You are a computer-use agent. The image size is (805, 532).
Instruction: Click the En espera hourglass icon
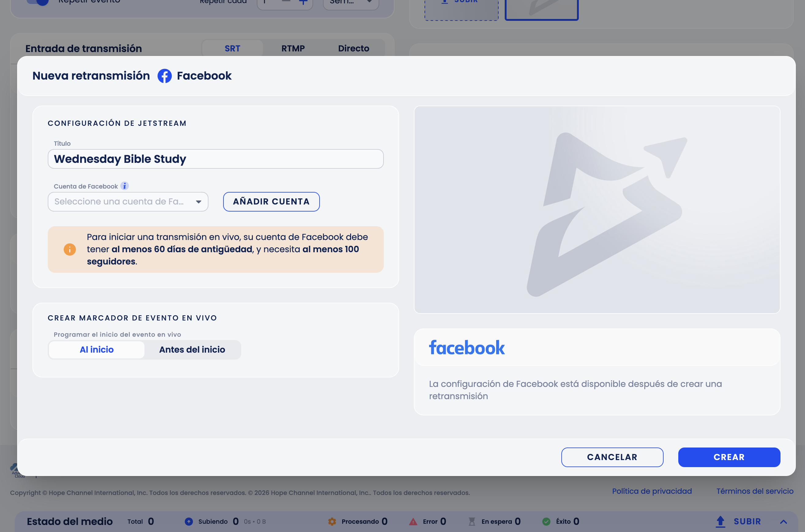click(472, 522)
